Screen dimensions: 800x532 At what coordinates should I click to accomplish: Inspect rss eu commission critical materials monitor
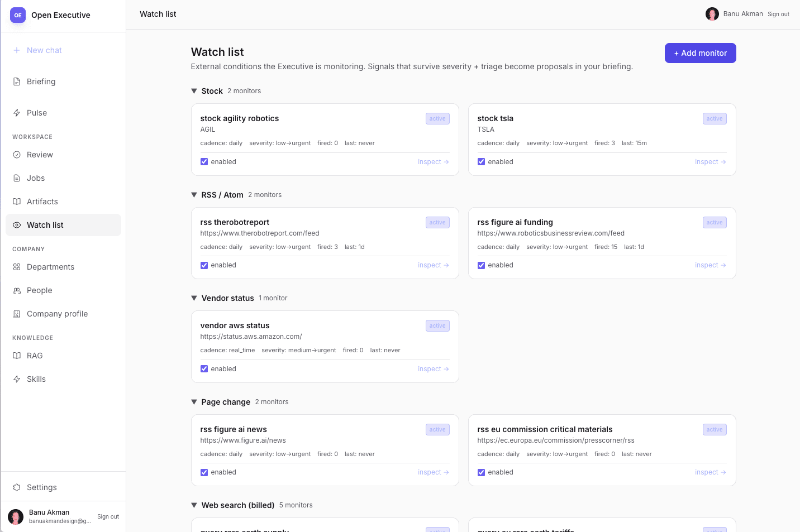[711, 472]
